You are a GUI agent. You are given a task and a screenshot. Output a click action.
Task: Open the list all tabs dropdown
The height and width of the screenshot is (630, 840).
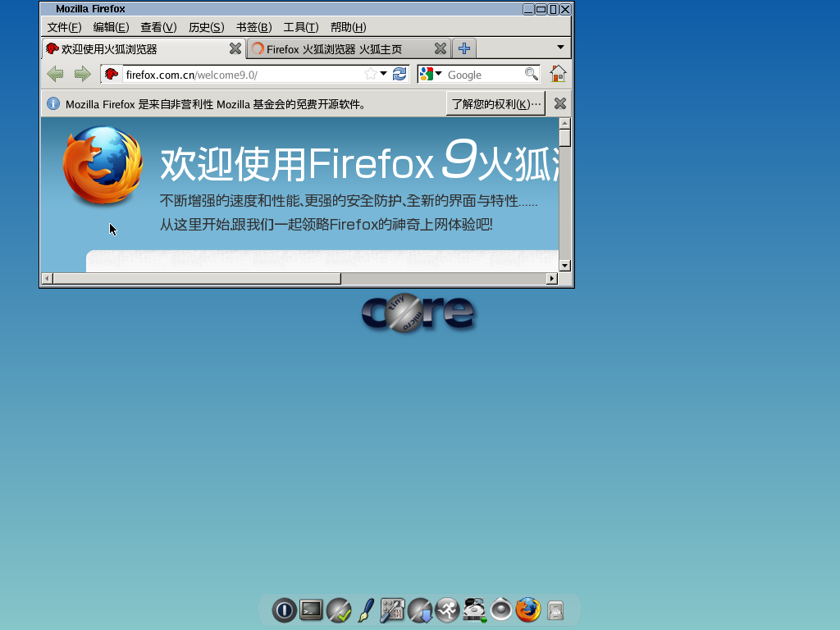point(560,48)
